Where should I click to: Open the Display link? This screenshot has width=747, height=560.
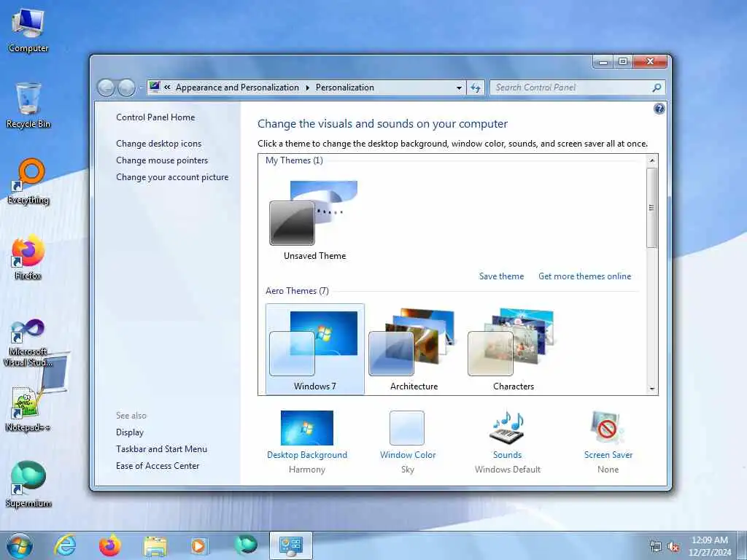click(130, 432)
